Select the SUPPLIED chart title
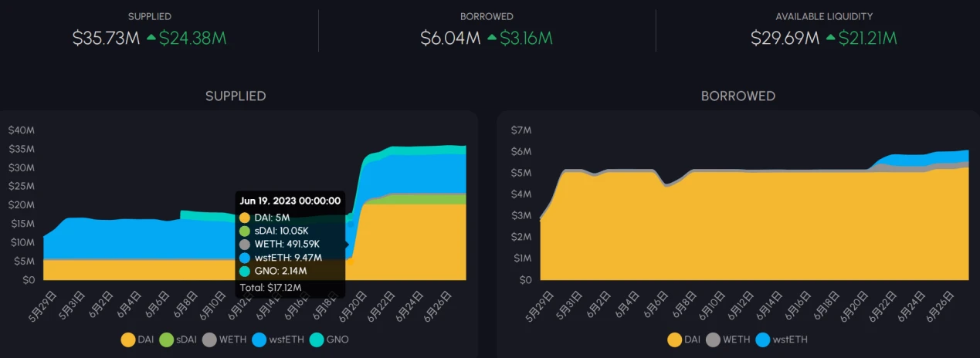 point(236,96)
